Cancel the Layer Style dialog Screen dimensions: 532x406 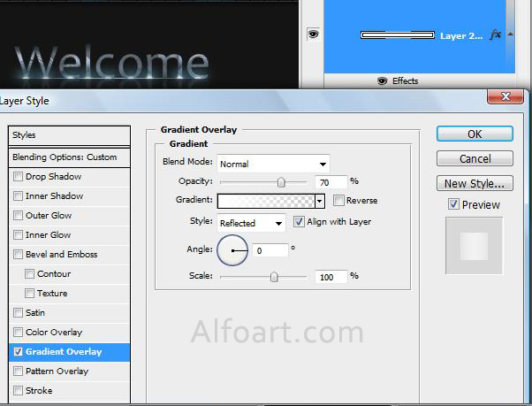pos(475,158)
